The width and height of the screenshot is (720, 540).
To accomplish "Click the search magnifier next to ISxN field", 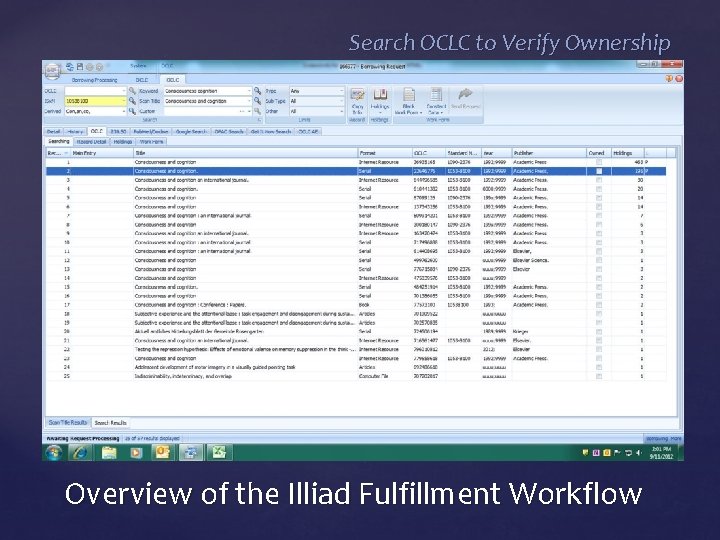I will click(132, 101).
